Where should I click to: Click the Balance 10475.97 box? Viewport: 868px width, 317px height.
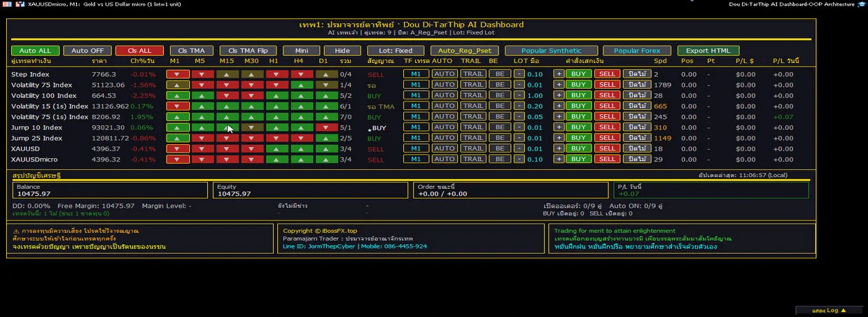point(111,190)
